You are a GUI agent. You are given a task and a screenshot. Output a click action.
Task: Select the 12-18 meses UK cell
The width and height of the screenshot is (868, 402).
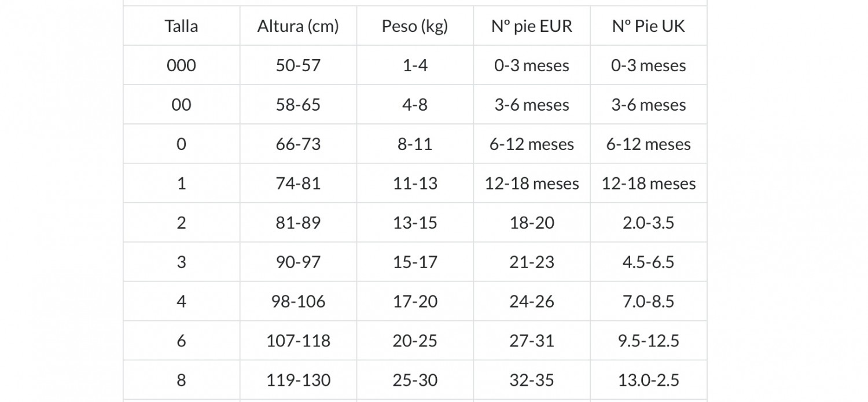(x=649, y=184)
